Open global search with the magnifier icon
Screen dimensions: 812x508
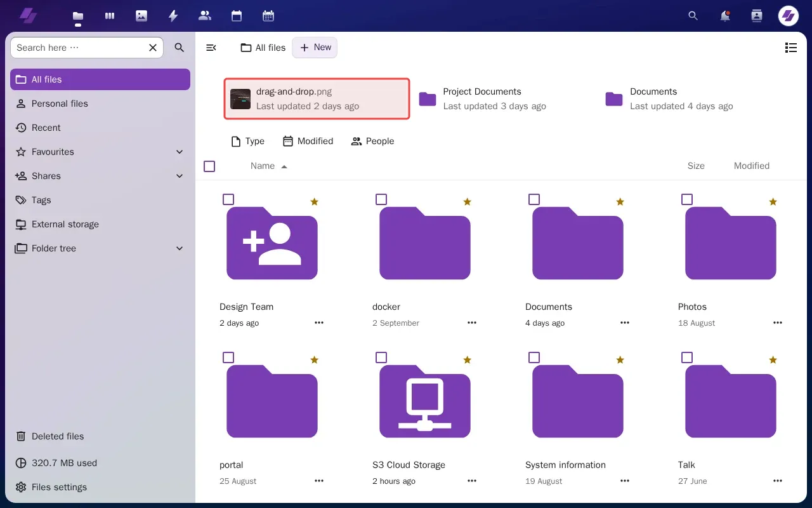(693, 15)
